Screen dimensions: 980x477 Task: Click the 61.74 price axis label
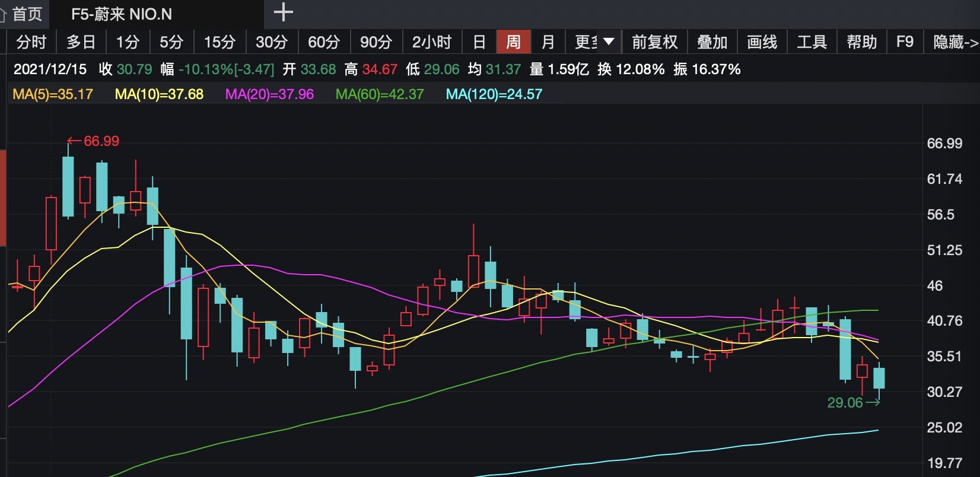(944, 179)
